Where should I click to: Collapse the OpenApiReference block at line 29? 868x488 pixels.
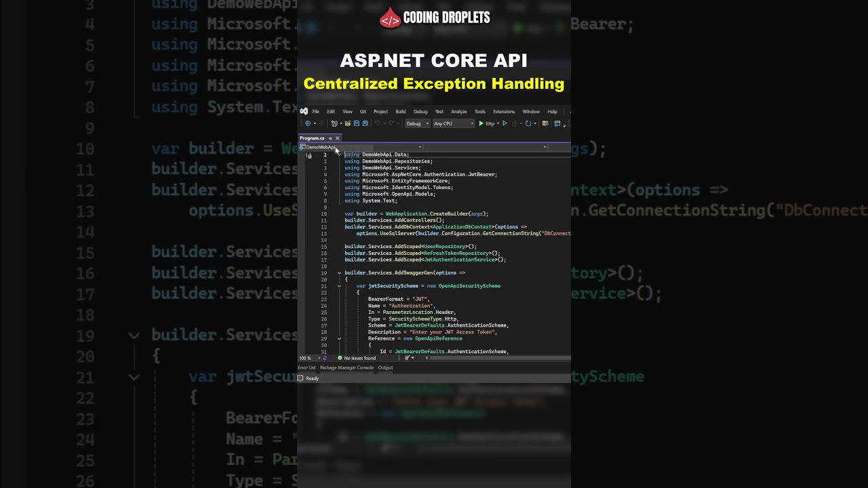[339, 339]
